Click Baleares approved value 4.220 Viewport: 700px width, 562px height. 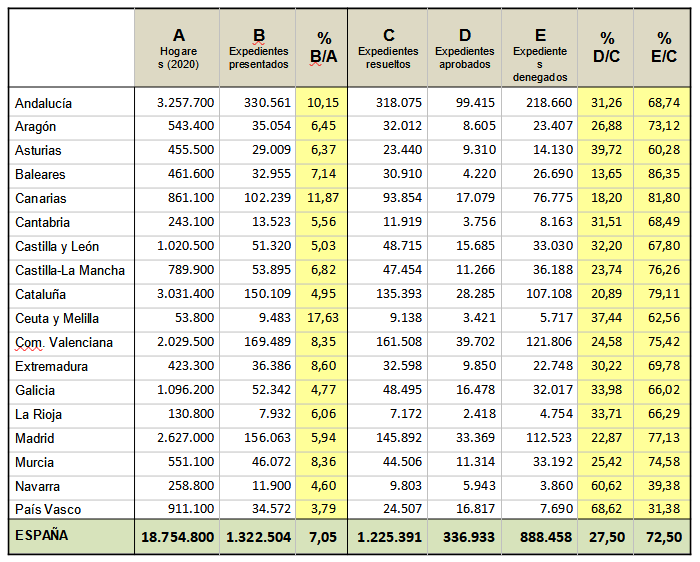point(479,174)
